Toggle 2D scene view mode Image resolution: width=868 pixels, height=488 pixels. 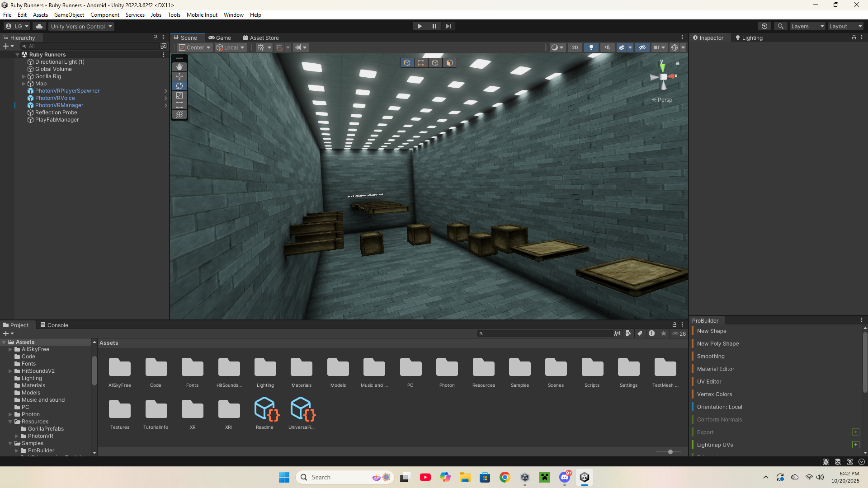coord(575,47)
